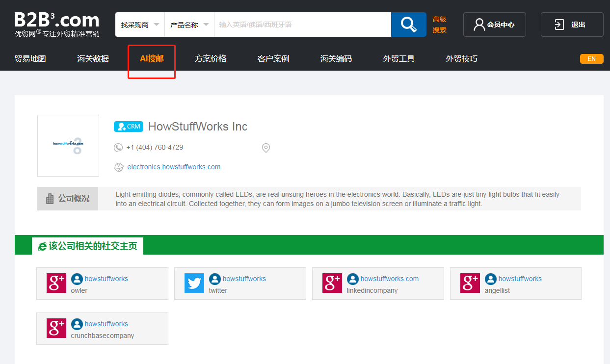Open the 产品名称 dropdown
The image size is (610, 364).
click(x=189, y=25)
